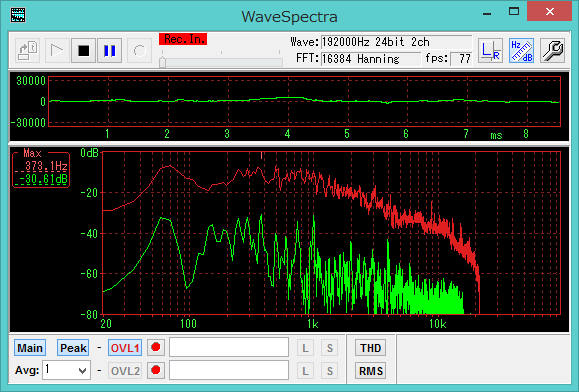
Task: Toggle the OVL2 overlay button
Action: pos(125,371)
